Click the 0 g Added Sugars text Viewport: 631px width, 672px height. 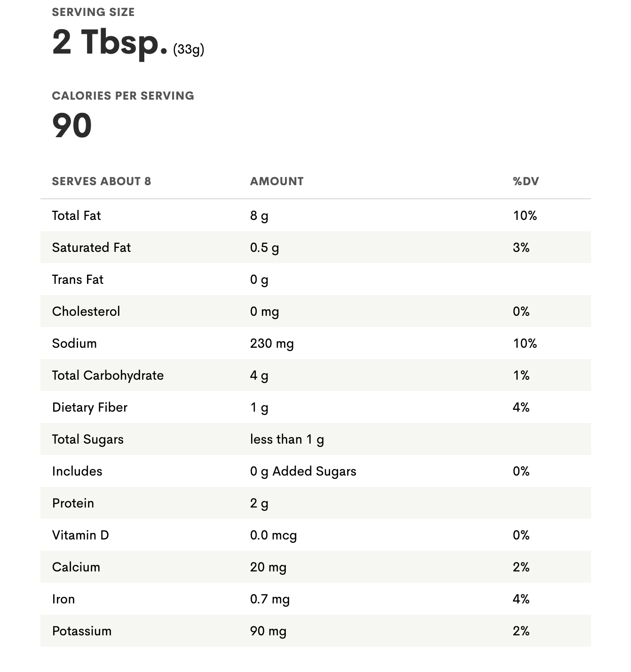pos(303,471)
